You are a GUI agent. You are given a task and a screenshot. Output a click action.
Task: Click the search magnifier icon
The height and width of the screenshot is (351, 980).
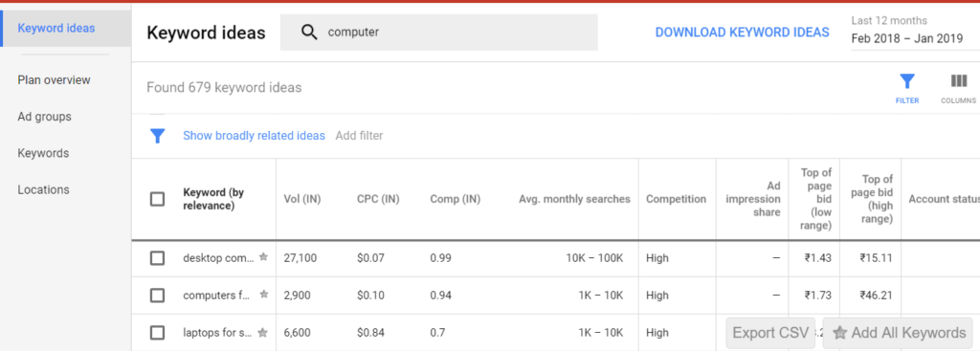pyautogui.click(x=309, y=32)
